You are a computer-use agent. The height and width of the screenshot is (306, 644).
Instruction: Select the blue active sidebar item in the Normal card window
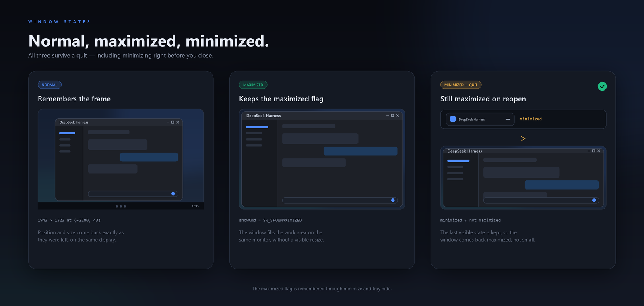point(67,133)
